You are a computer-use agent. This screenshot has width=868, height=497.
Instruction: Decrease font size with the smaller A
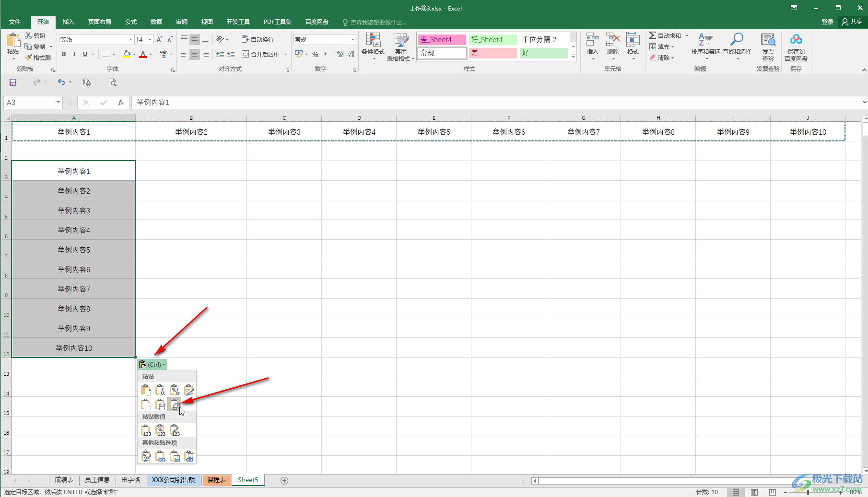tap(170, 39)
